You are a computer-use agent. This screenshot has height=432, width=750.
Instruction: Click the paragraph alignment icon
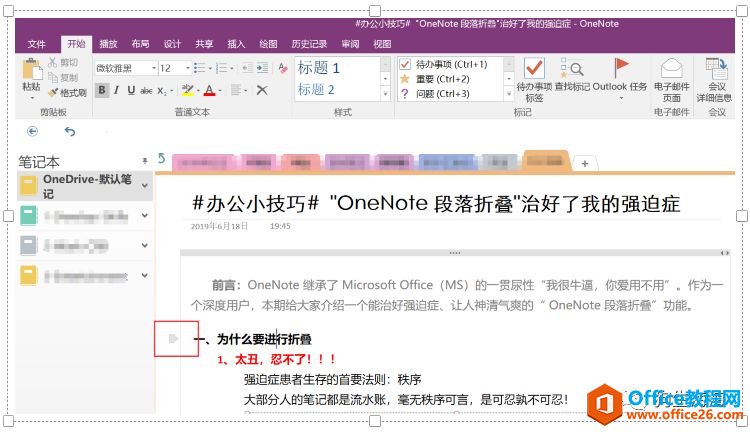click(236, 90)
